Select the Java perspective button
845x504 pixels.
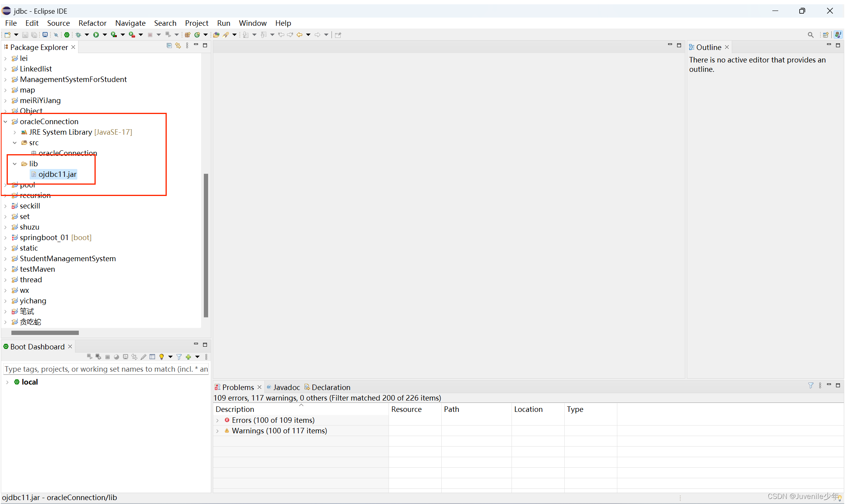[838, 35]
